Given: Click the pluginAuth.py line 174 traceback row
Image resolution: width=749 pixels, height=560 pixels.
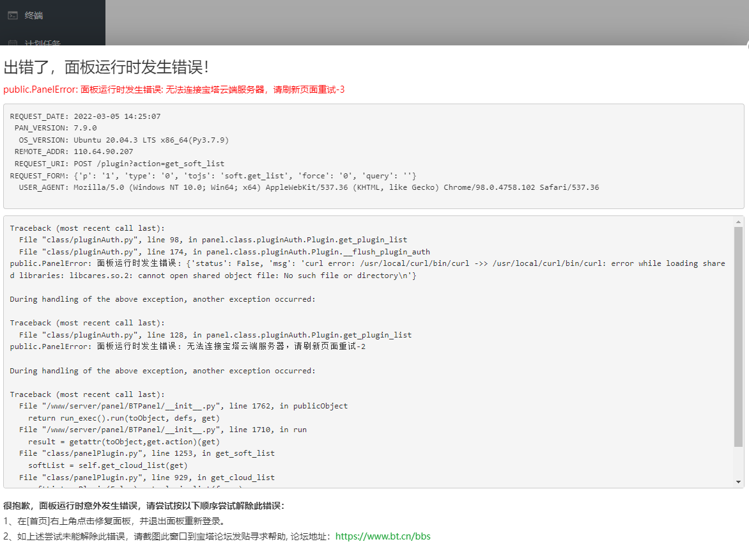Looking at the screenshot, I should [x=224, y=252].
